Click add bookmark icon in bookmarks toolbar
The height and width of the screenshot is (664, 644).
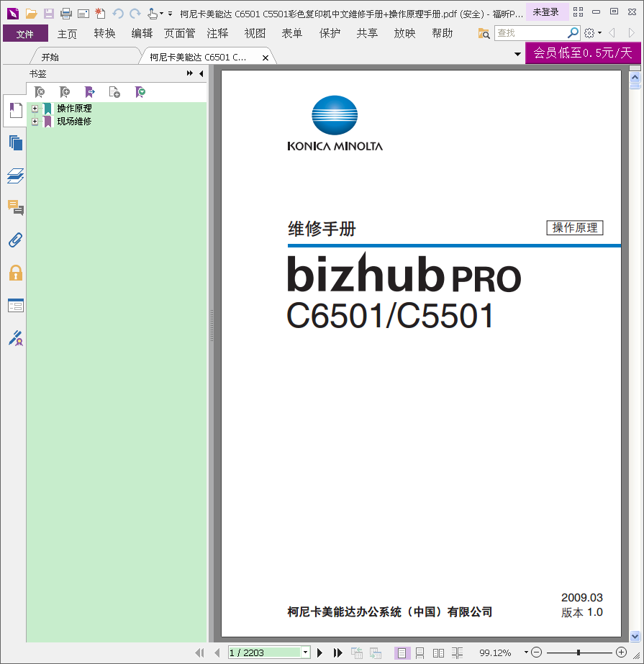coord(65,92)
